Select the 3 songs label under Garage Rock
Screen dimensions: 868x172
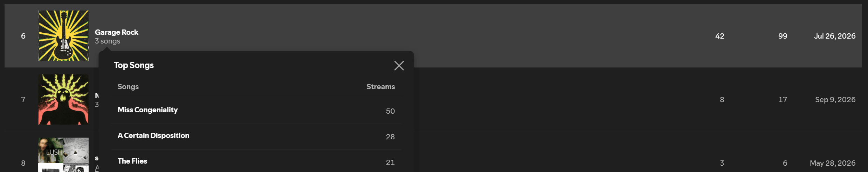point(108,41)
